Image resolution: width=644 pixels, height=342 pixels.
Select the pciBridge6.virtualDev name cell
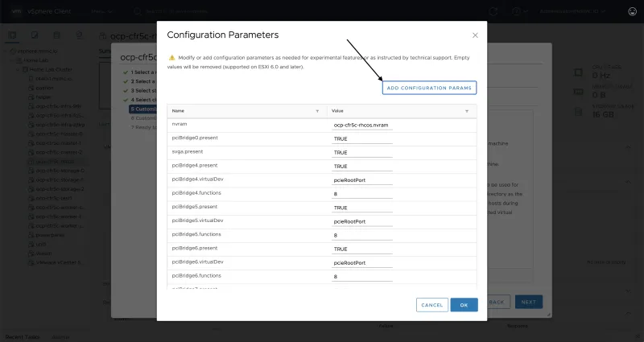197,262
